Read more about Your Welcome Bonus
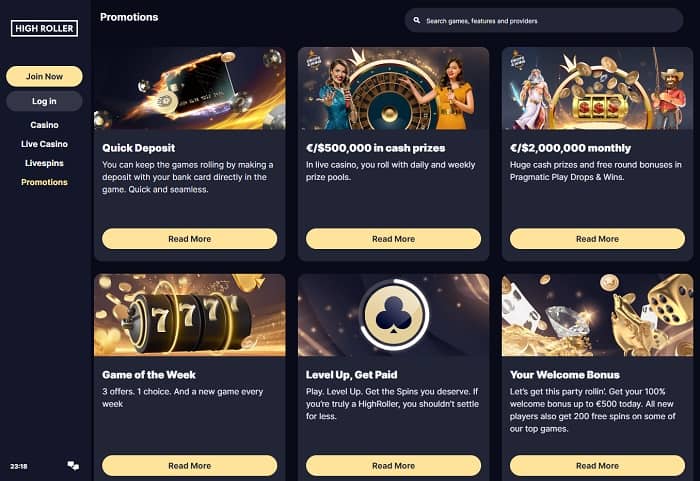Viewport: 700px width, 481px height. [x=597, y=465]
